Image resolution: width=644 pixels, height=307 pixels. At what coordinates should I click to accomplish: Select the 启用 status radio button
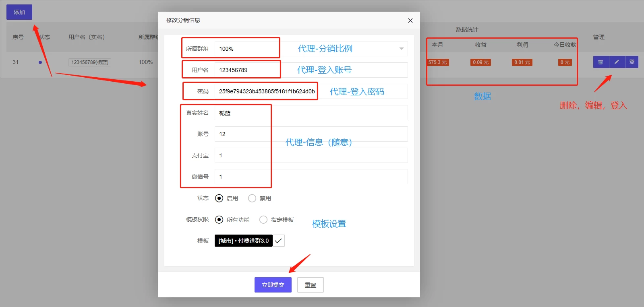tap(219, 198)
